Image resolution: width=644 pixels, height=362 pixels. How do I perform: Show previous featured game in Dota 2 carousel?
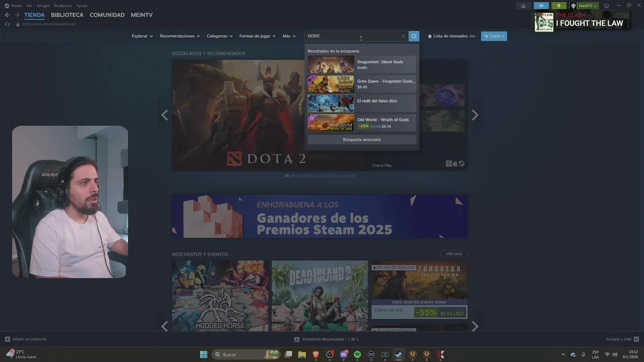(x=165, y=115)
